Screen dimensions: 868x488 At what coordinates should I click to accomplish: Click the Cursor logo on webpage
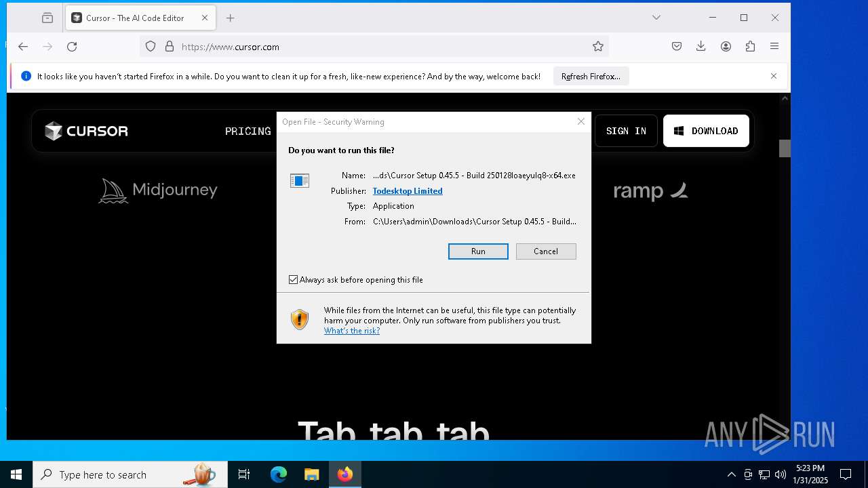tap(86, 131)
